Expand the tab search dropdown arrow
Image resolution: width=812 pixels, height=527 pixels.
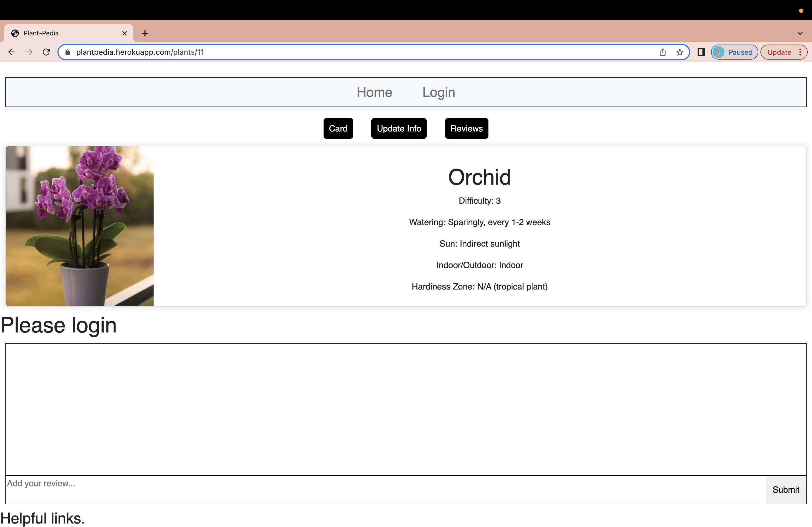click(800, 33)
